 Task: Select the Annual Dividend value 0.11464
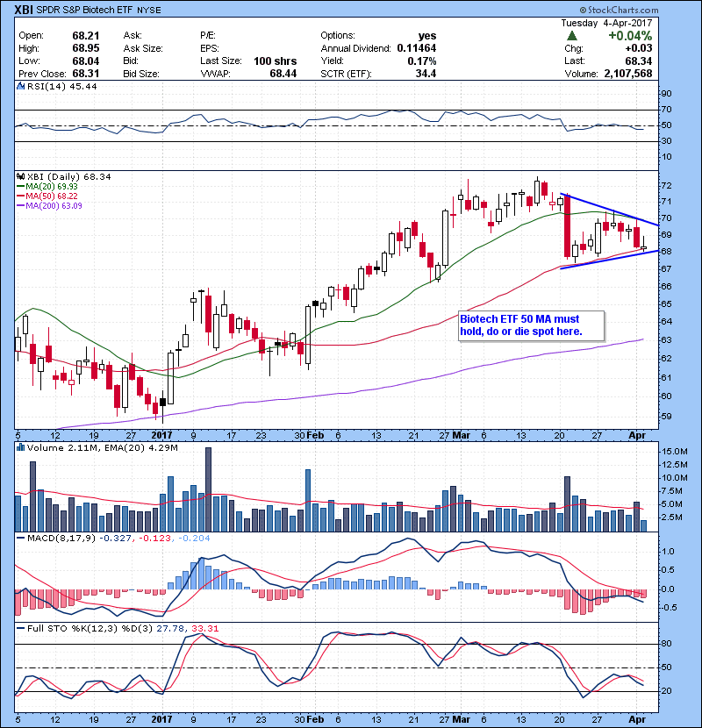click(416, 48)
